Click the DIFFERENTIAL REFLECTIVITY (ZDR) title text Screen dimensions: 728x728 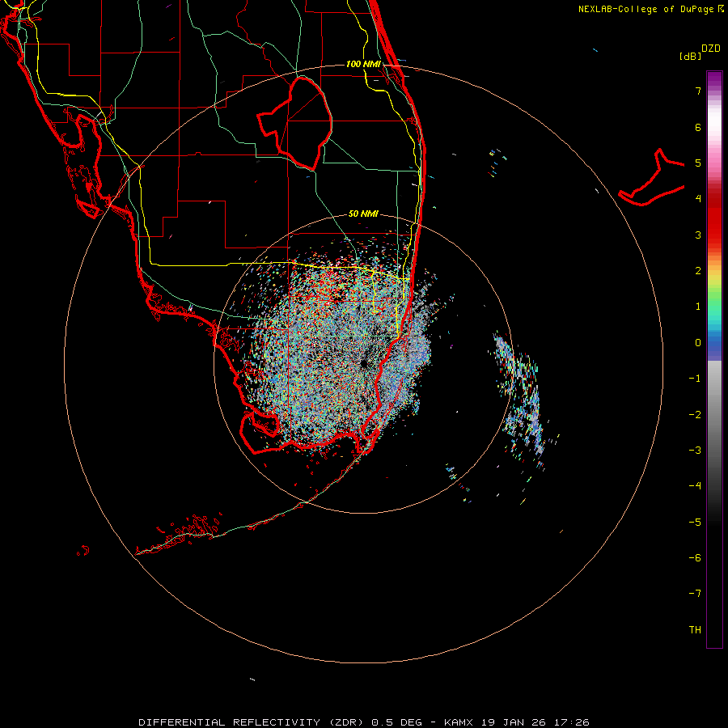point(252,722)
